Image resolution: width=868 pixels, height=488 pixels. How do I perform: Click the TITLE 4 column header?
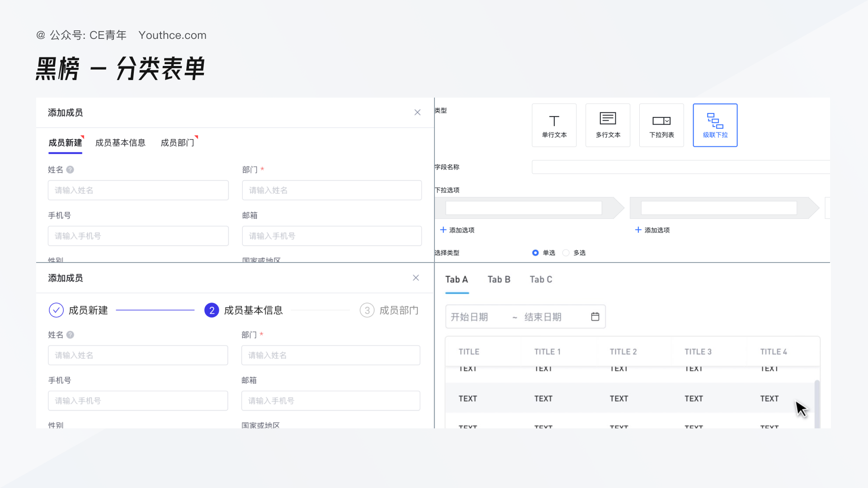pos(774,352)
